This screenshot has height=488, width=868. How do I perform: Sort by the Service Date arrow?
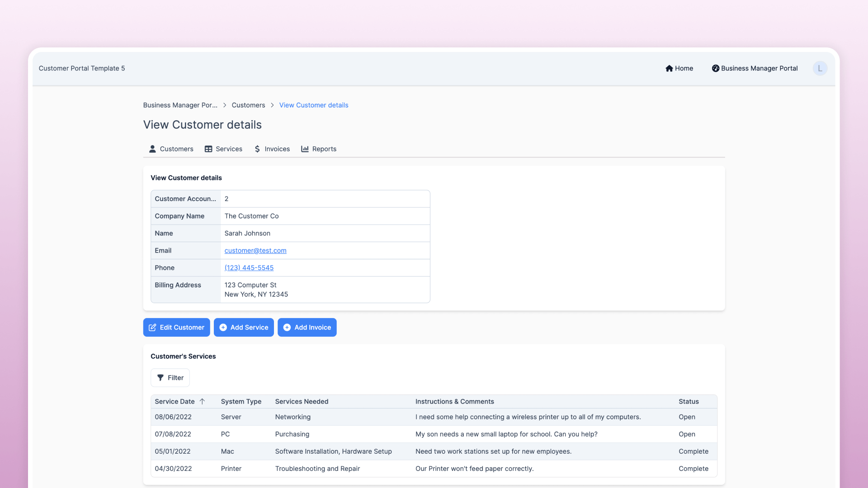click(202, 401)
